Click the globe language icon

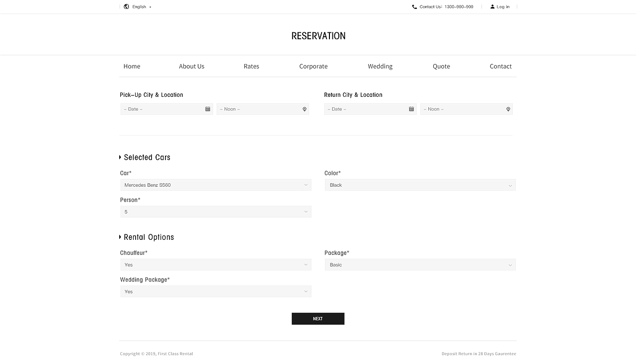click(x=126, y=7)
